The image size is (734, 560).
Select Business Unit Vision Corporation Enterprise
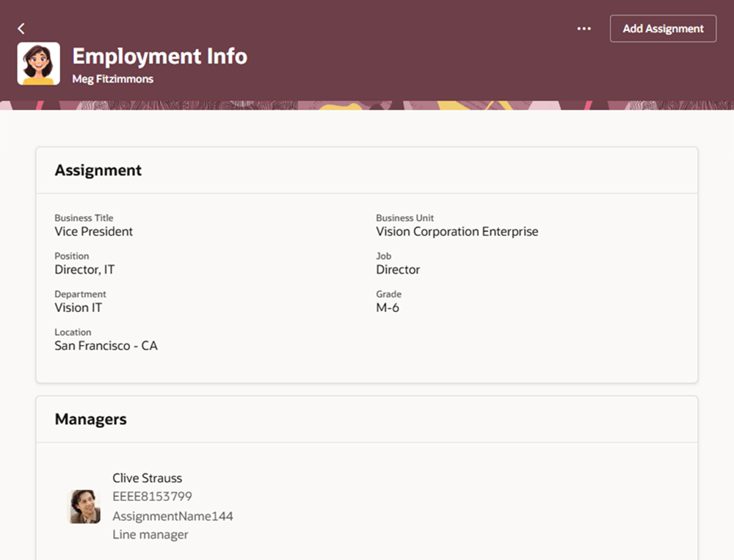click(x=457, y=231)
